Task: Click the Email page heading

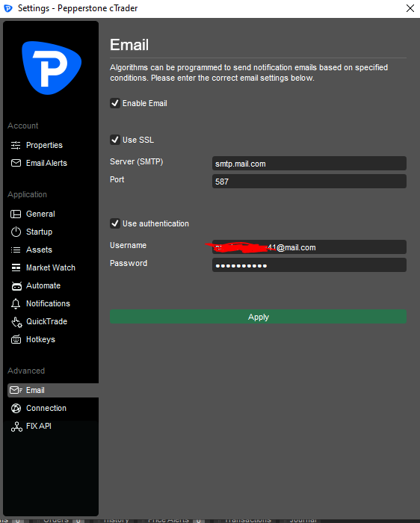Action: point(129,45)
